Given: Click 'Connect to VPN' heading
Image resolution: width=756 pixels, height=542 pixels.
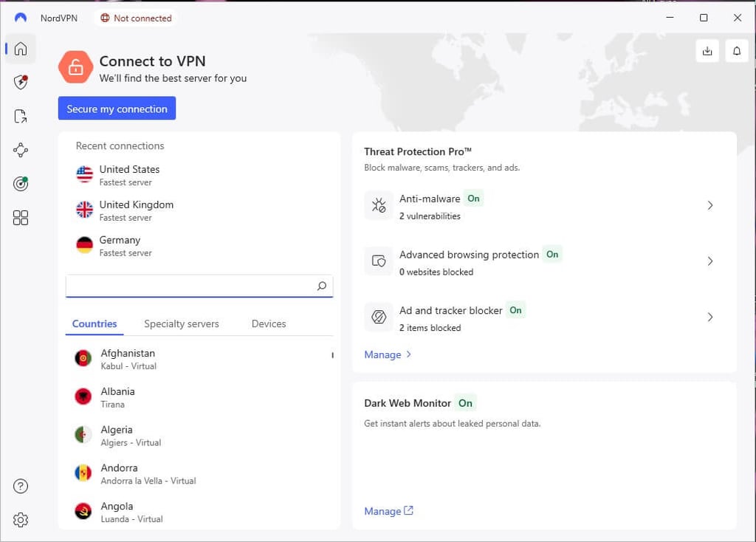Looking at the screenshot, I should click(152, 61).
